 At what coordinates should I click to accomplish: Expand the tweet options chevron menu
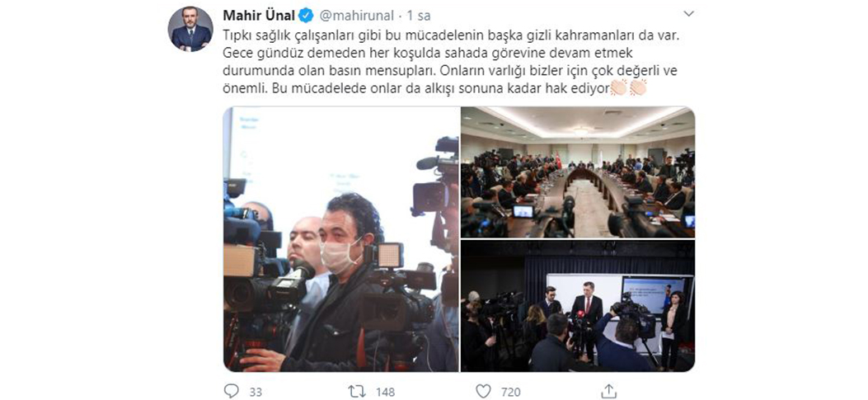tap(688, 13)
